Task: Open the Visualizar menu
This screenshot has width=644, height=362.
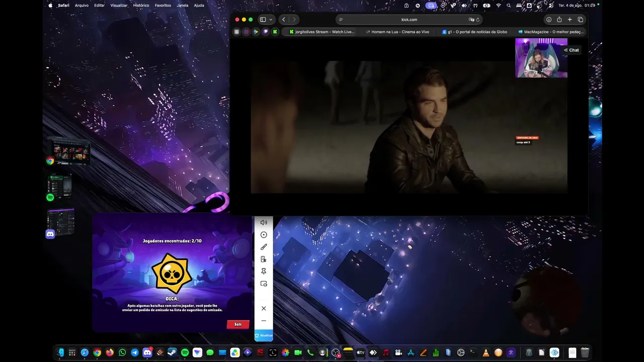Action: [119, 6]
